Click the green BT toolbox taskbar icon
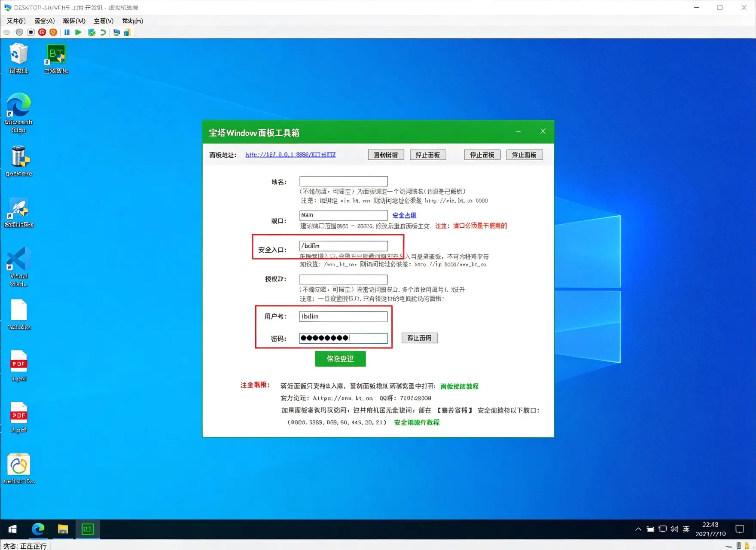The image size is (756, 550). point(88,529)
